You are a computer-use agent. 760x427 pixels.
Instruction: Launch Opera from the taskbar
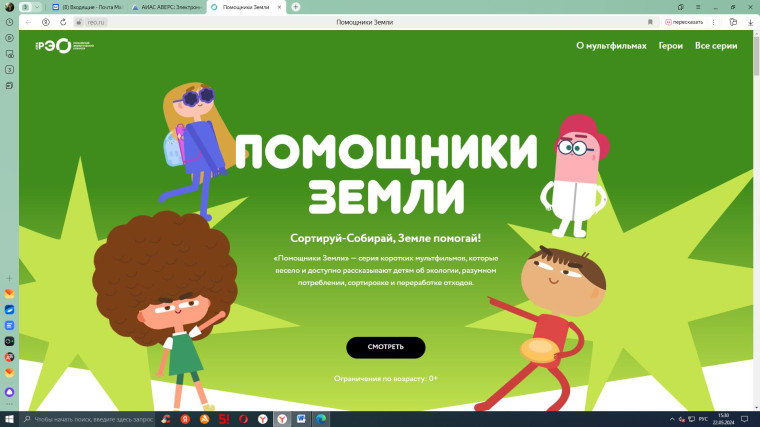[x=243, y=419]
